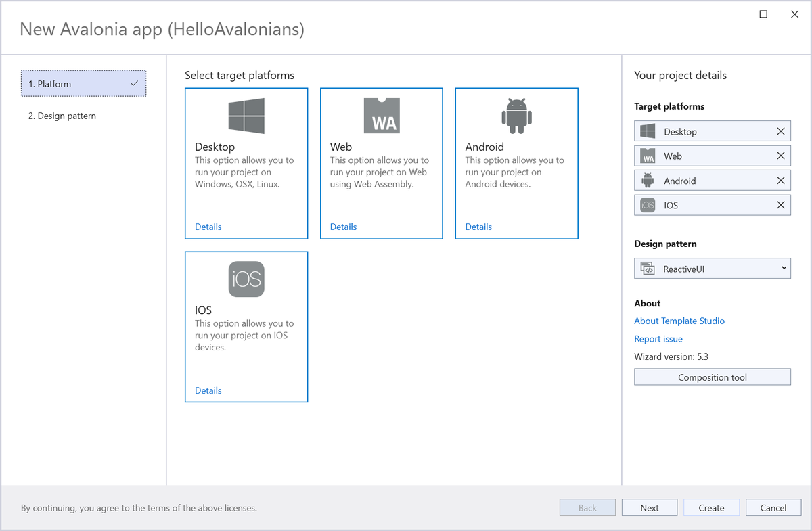Viewport: 812px width, 531px height.
Task: Toggle the Android platform card
Action: click(x=517, y=163)
